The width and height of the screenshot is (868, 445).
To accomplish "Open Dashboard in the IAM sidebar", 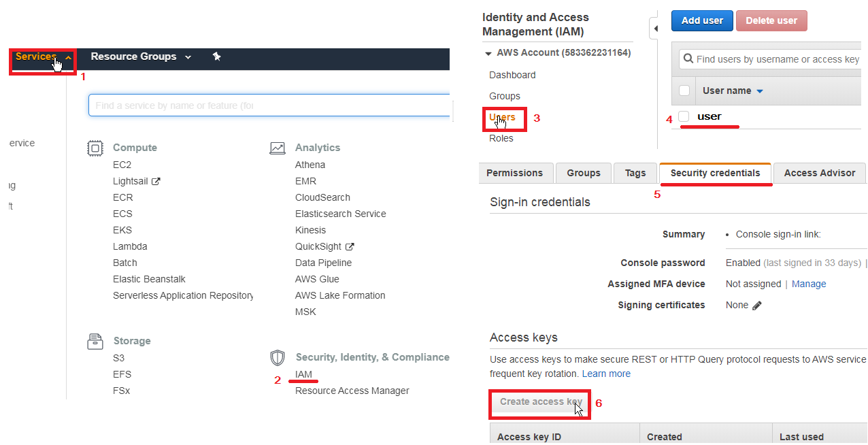I will (512, 75).
